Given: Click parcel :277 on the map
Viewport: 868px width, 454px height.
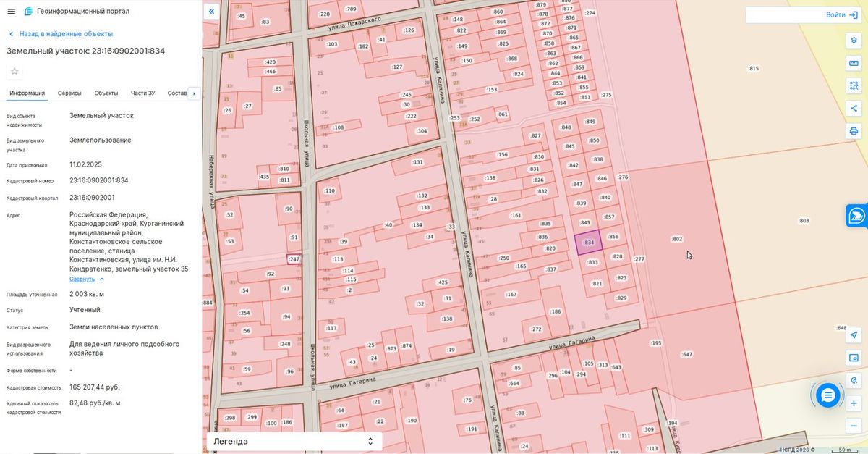Looking at the screenshot, I should point(639,258).
